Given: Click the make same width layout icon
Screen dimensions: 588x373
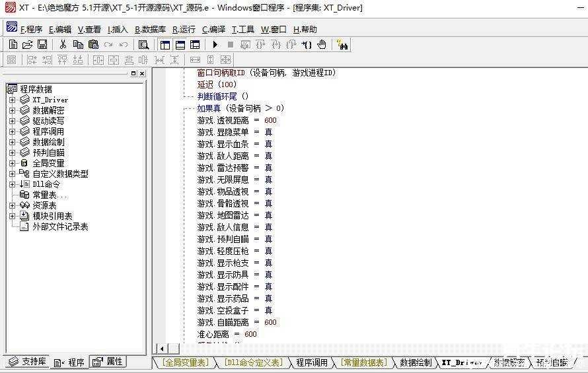Looking at the screenshot, I should 195,59.
